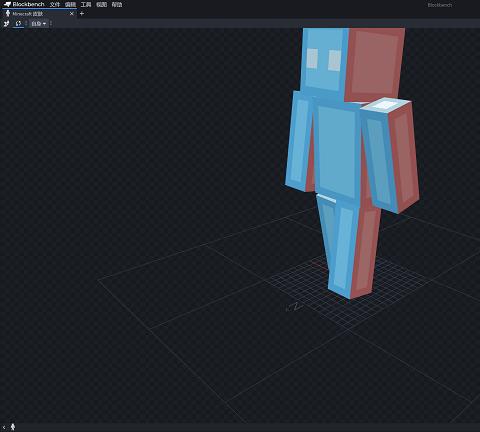Image resolution: width=480 pixels, height=432 pixels.
Task: Open toolbar options three-dot handle
Action: (51, 23)
